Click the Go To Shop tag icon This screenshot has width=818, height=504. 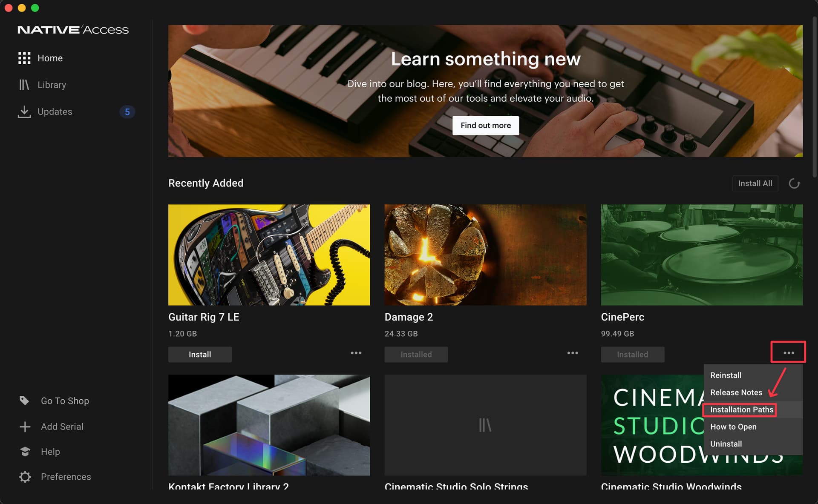click(24, 401)
